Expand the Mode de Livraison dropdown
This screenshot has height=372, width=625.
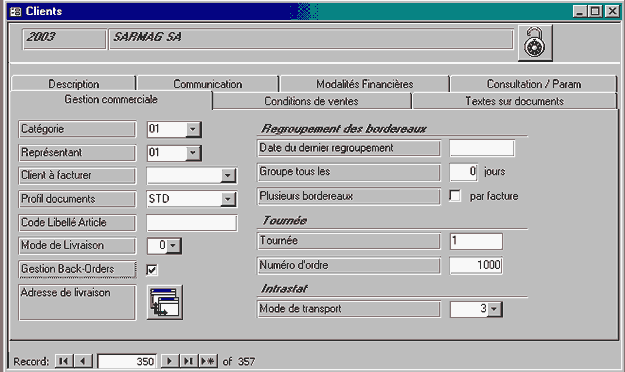point(174,246)
